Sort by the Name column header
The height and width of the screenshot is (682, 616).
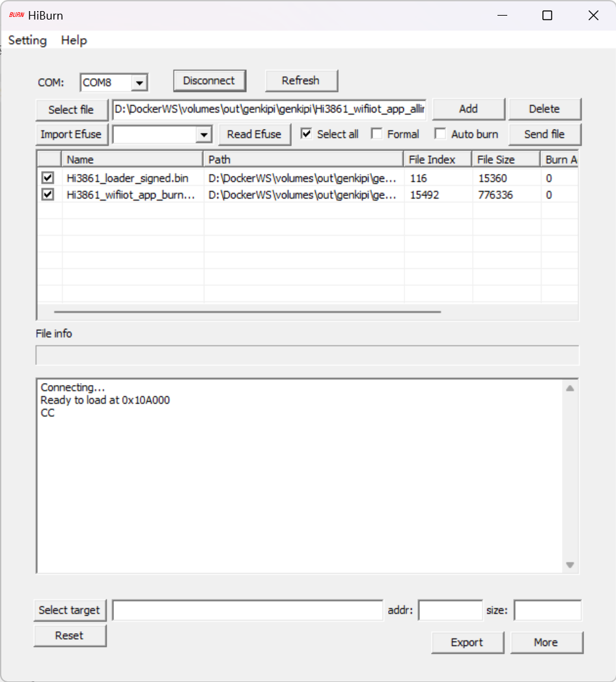133,160
